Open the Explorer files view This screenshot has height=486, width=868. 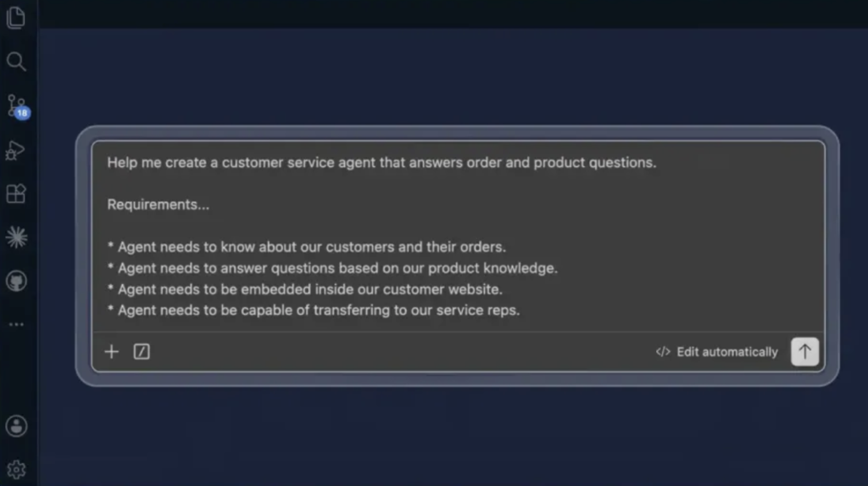(x=16, y=17)
